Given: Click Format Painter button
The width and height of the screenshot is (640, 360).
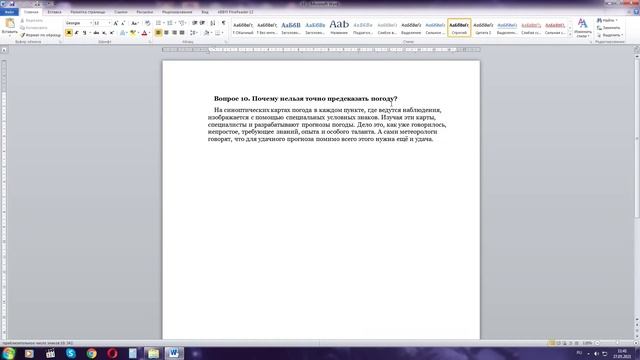Looking at the screenshot, I should (40, 35).
